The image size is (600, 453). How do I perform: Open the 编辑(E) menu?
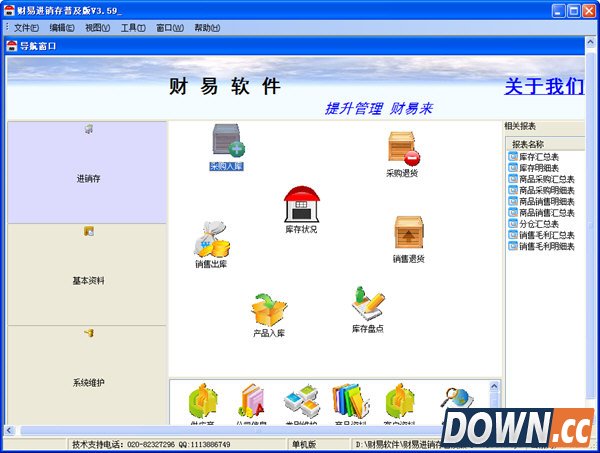point(62,28)
